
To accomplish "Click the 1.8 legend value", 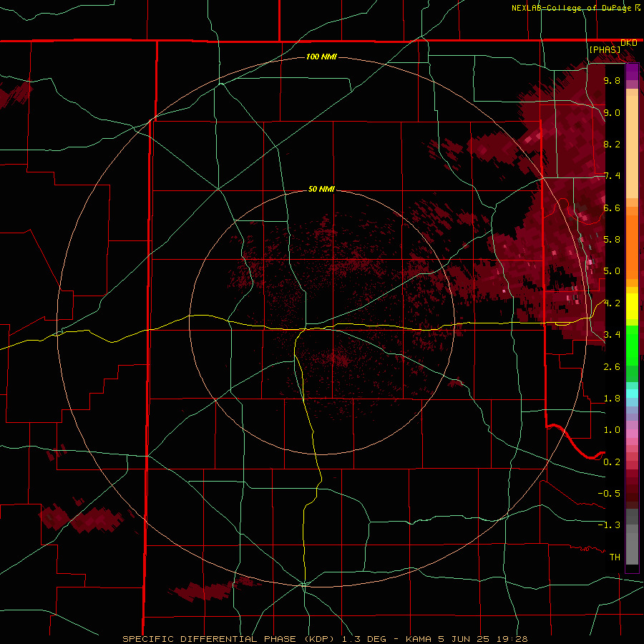I will pos(612,398).
